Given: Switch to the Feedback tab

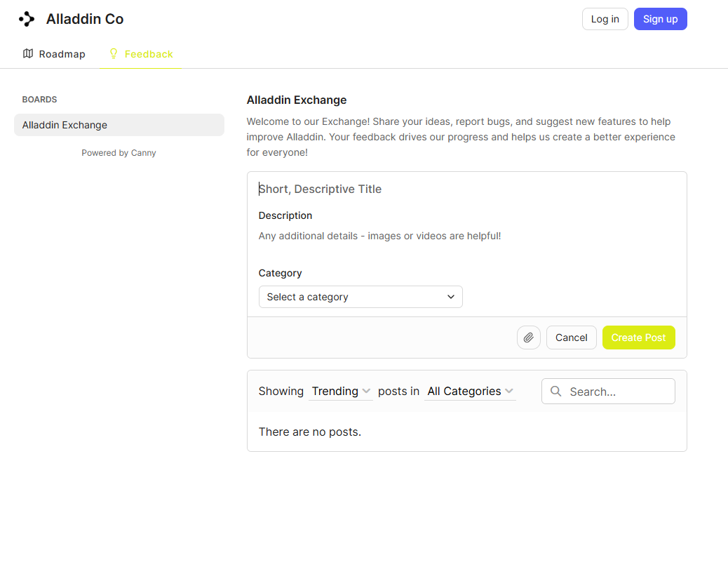Looking at the screenshot, I should (141, 54).
